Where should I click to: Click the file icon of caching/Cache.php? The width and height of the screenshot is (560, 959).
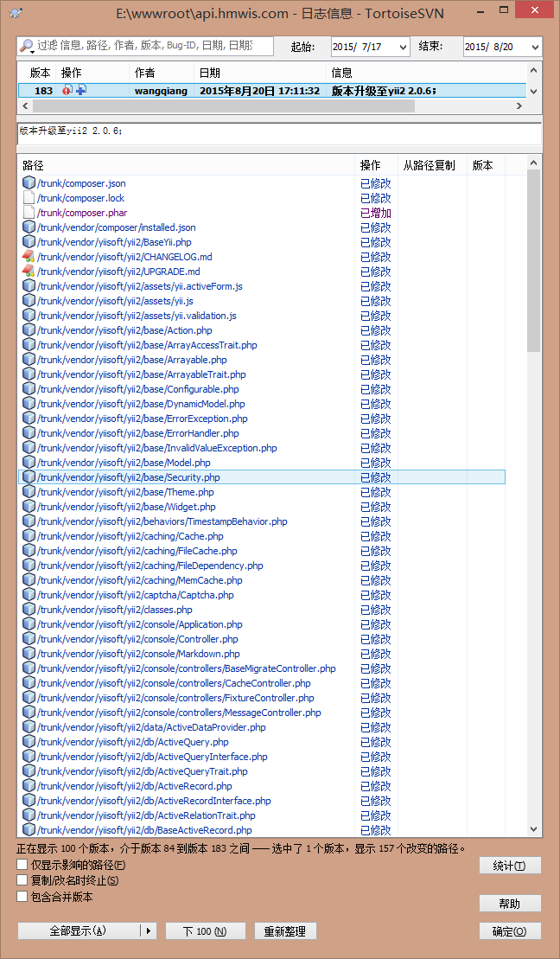pyautogui.click(x=29, y=536)
